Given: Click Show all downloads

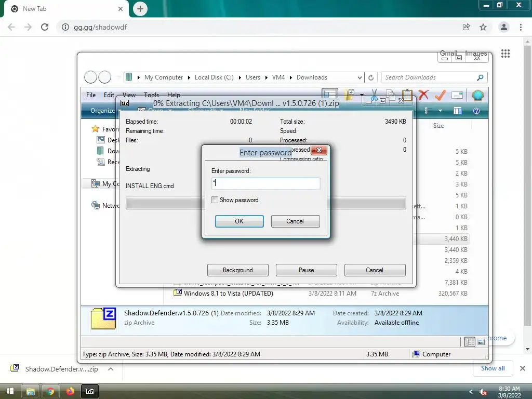Looking at the screenshot, I should tap(493, 368).
